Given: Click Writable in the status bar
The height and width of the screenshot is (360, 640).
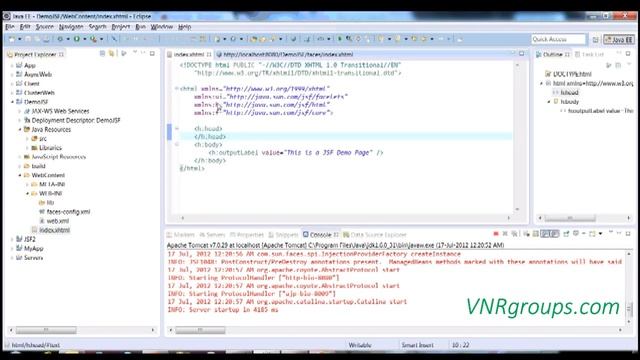Looking at the screenshot, I should point(360,345).
